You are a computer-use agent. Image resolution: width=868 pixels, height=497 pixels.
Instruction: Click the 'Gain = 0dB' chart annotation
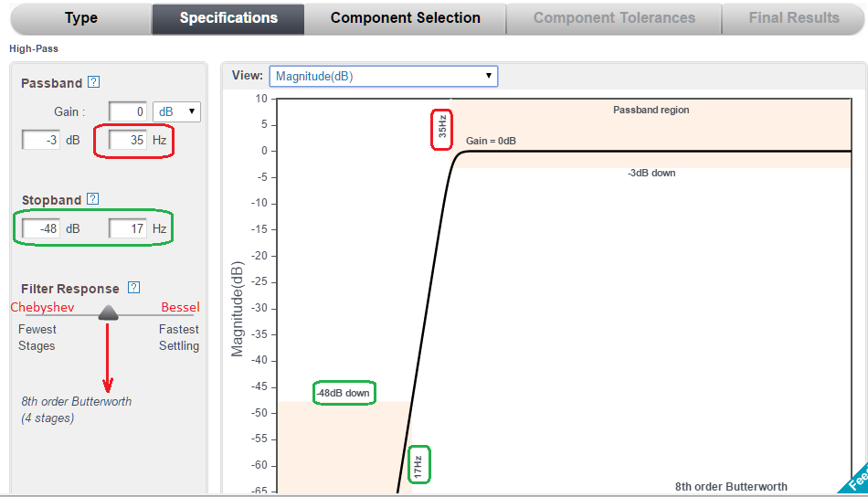(491, 141)
